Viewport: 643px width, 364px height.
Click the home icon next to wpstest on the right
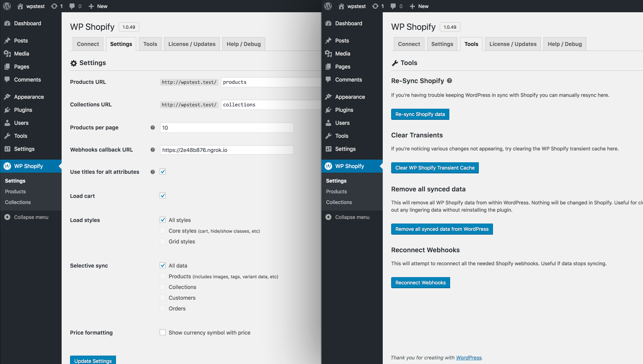341,6
